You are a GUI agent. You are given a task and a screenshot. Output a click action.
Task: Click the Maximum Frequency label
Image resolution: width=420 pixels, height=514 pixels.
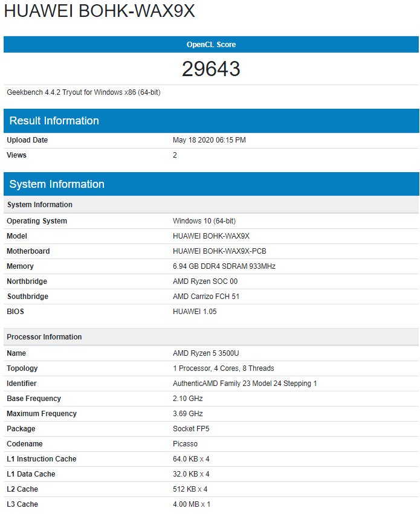click(42, 413)
